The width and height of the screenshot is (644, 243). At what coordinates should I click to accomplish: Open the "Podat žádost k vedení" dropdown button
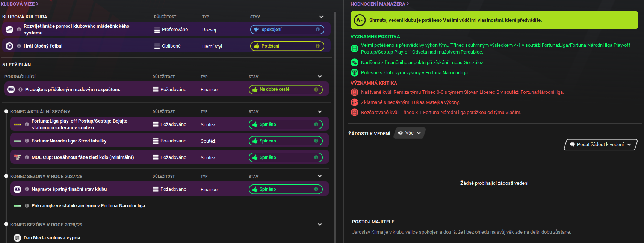click(600, 145)
